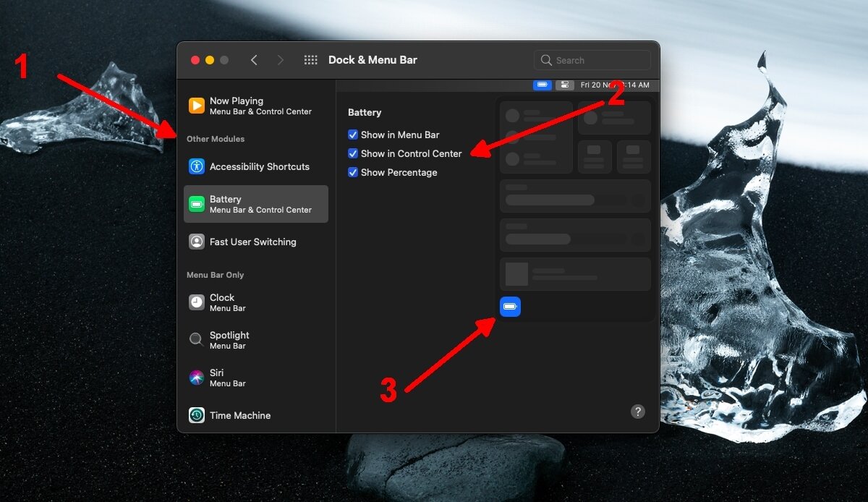This screenshot has height=502, width=868.
Task: Click the forward navigation arrow
Action: pos(280,60)
